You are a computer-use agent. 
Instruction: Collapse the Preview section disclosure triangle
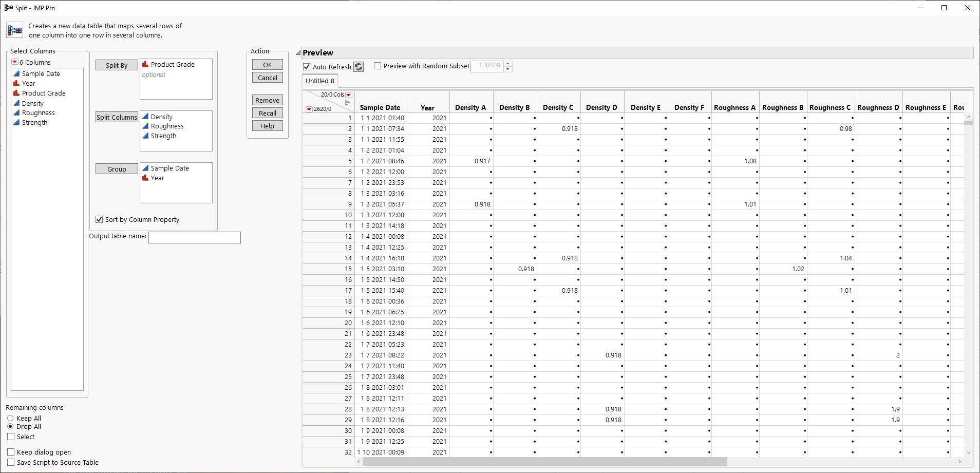pos(298,53)
